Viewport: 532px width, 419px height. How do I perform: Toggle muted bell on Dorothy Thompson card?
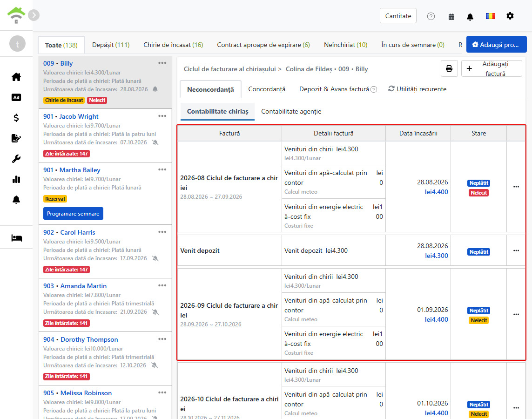tap(155, 365)
